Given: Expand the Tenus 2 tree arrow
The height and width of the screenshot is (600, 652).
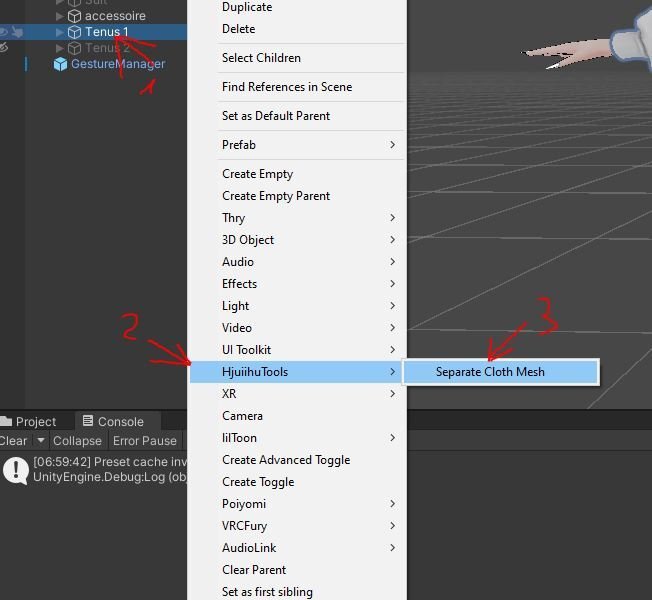Looking at the screenshot, I should [x=59, y=48].
